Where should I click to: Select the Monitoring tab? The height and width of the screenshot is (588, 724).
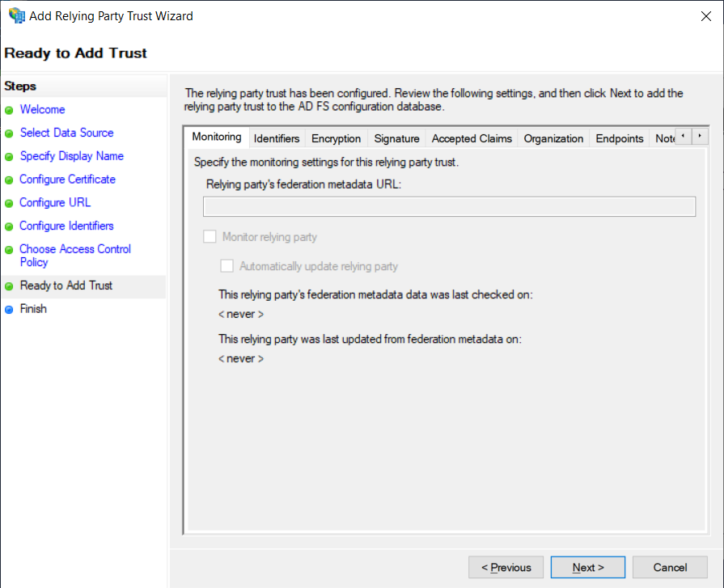217,137
